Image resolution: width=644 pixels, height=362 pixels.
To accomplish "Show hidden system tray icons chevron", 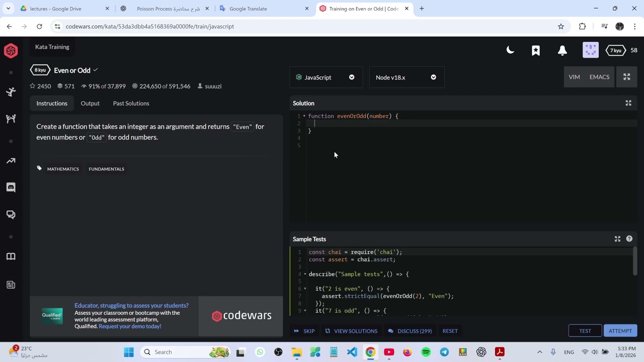I will [539, 352].
